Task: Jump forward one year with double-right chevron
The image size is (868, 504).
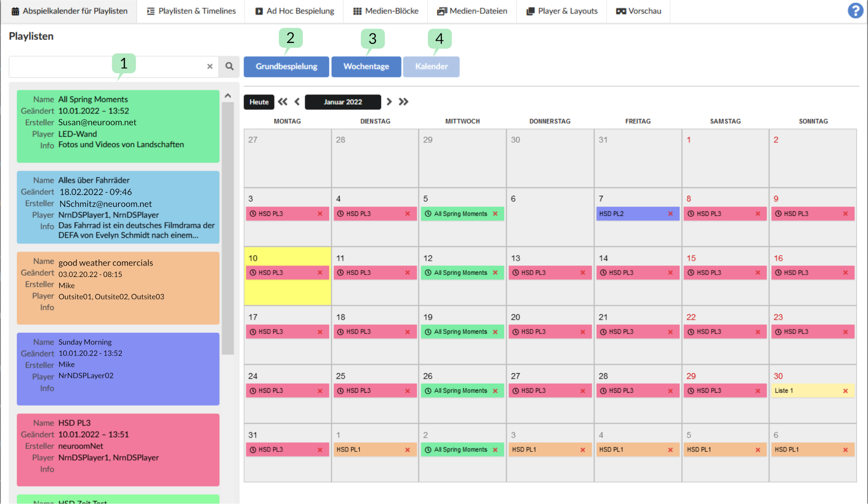Action: pos(403,102)
